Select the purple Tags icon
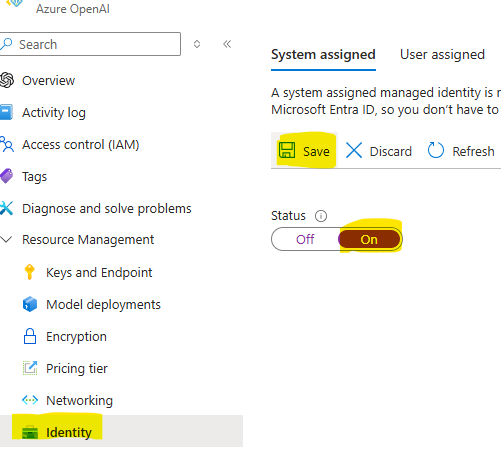The image size is (501, 452). pos(6,176)
